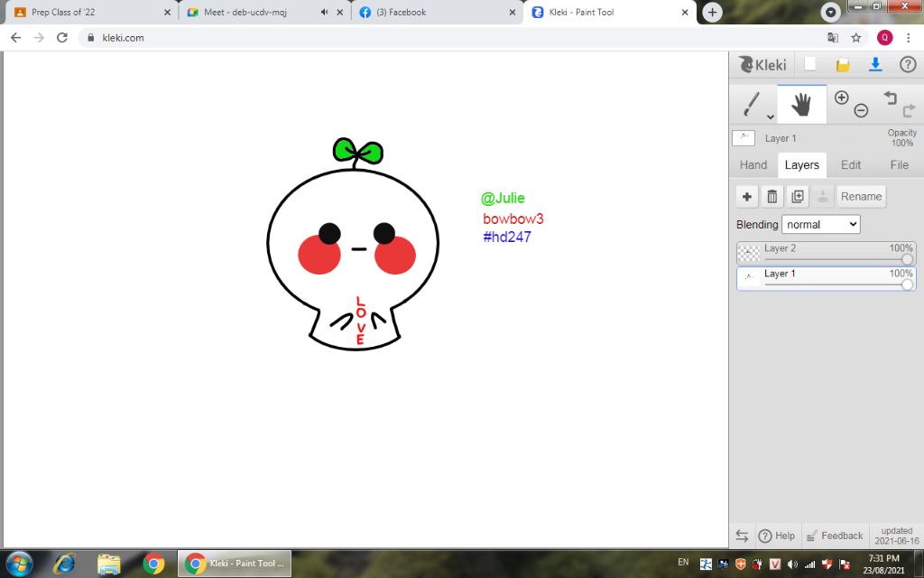Screen dimensions: 924x578
Task: Click the updated 2021-06-16 note
Action: pyautogui.click(x=896, y=536)
